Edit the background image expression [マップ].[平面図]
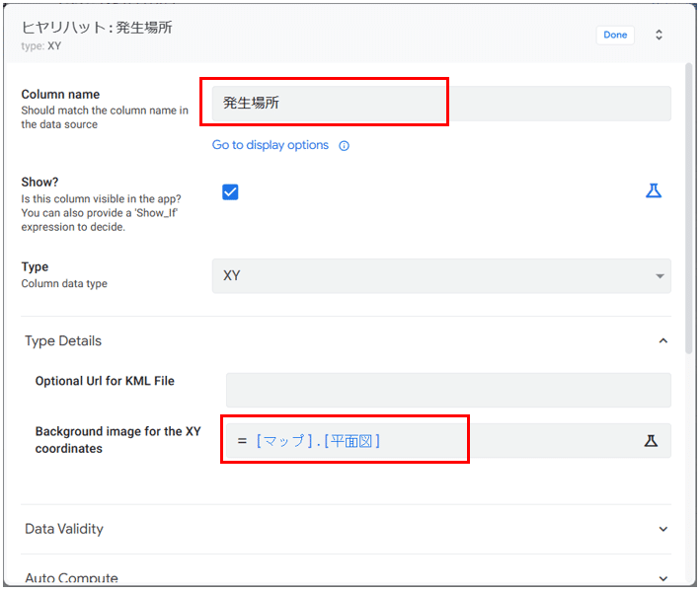The width and height of the screenshot is (700, 592). 448,441
